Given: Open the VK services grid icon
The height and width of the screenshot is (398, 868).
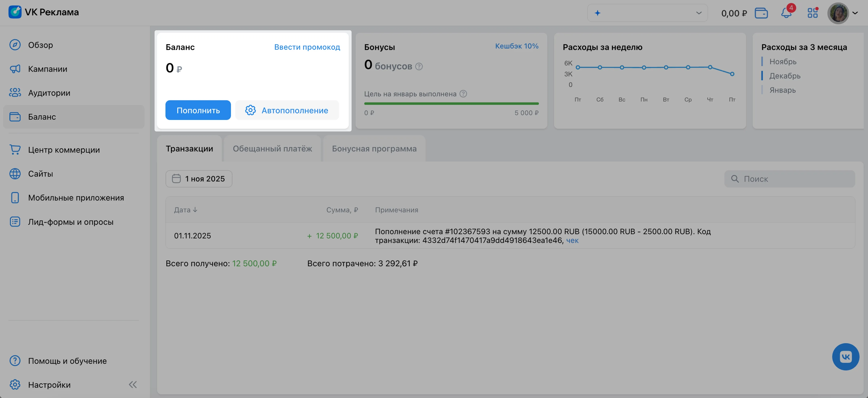Looking at the screenshot, I should click(812, 14).
